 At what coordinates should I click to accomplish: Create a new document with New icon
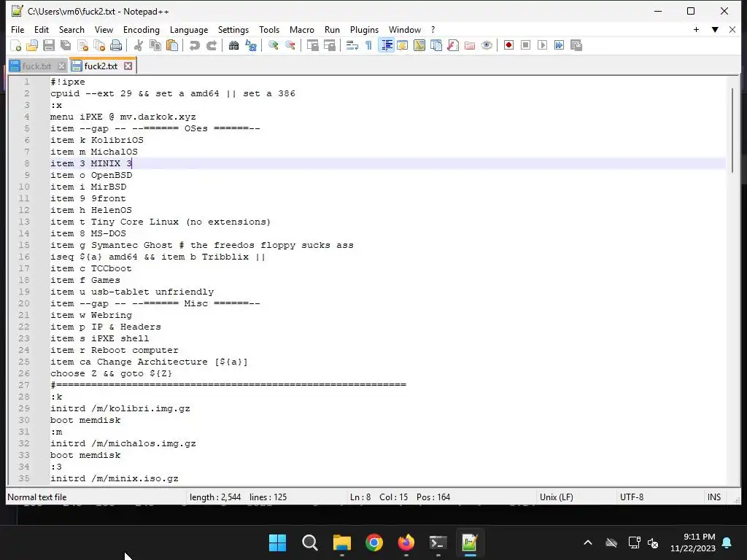click(x=16, y=45)
